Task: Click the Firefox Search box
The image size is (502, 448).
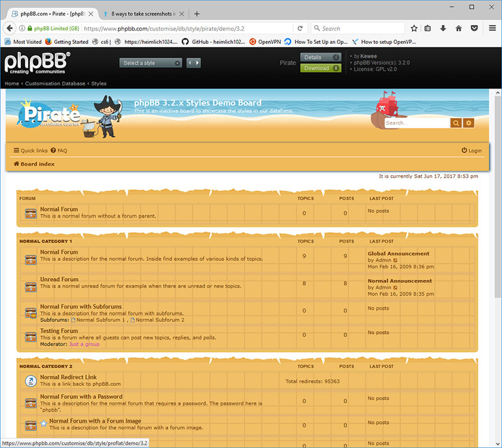Action: tap(358, 28)
